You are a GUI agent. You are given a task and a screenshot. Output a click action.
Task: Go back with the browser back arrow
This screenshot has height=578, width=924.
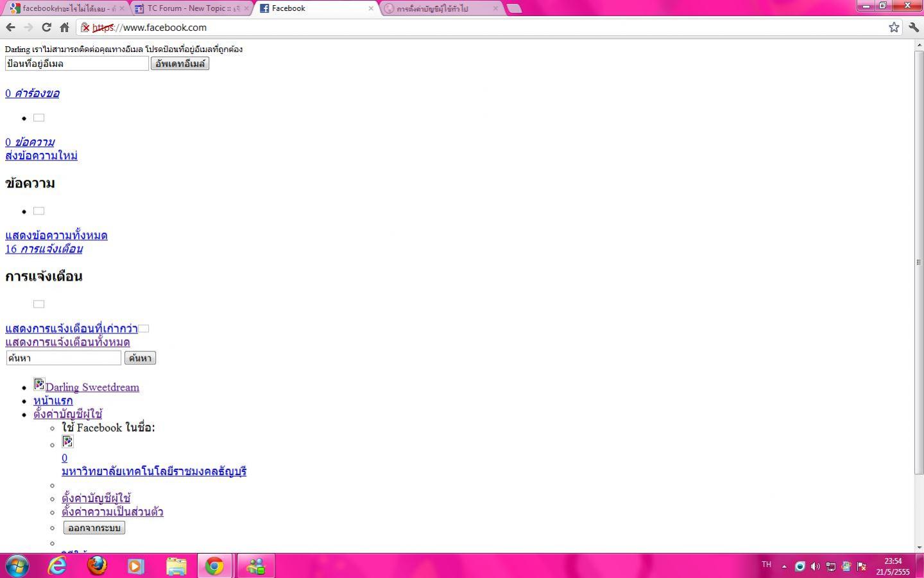pos(10,28)
